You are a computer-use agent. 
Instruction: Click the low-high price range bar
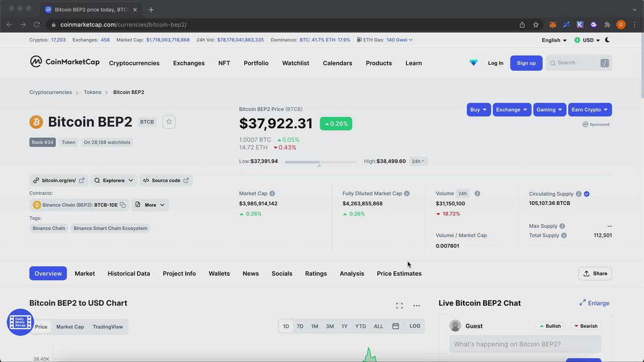point(321,161)
